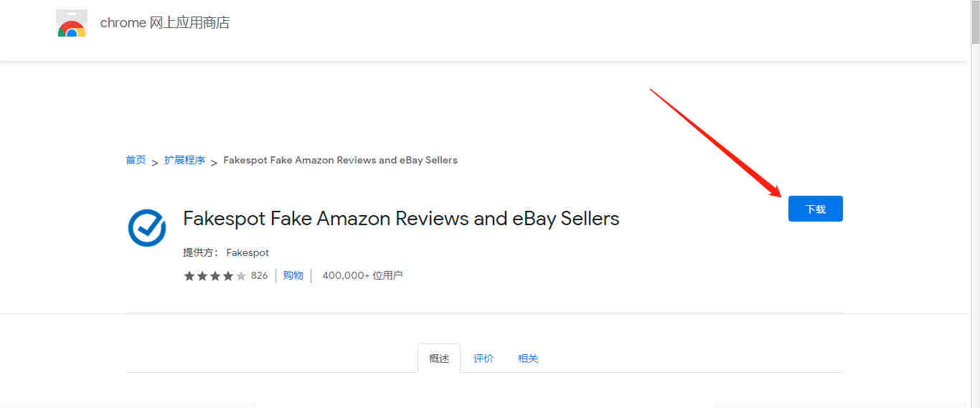980x408 pixels.
Task: Click the Fakespot blue checkmark logo
Action: point(147,228)
